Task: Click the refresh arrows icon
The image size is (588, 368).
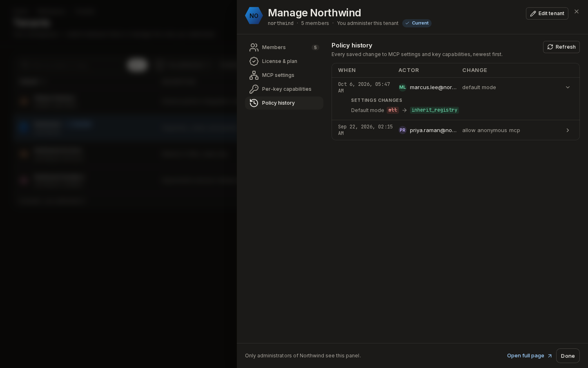Action: [x=550, y=47]
